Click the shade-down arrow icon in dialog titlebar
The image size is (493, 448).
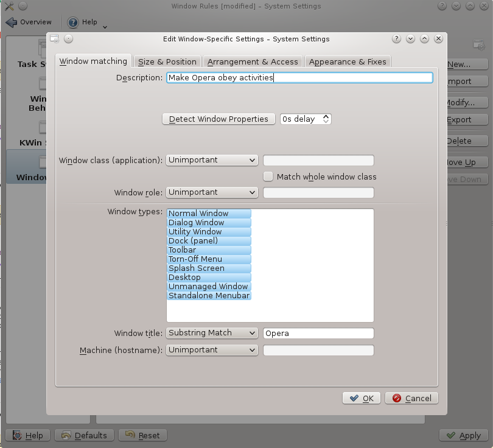coord(411,38)
